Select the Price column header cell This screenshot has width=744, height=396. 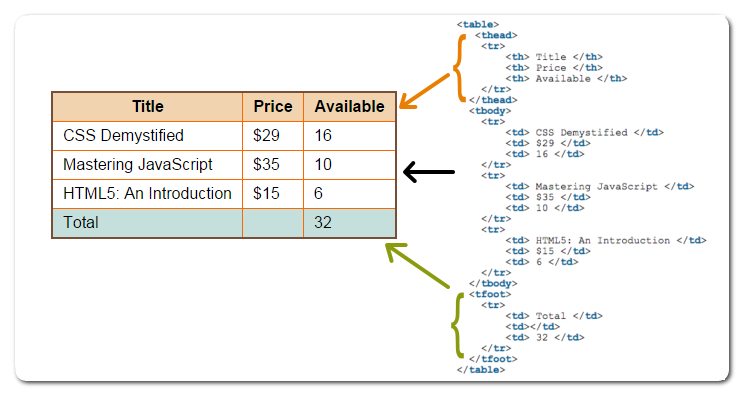pyautogui.click(x=273, y=107)
